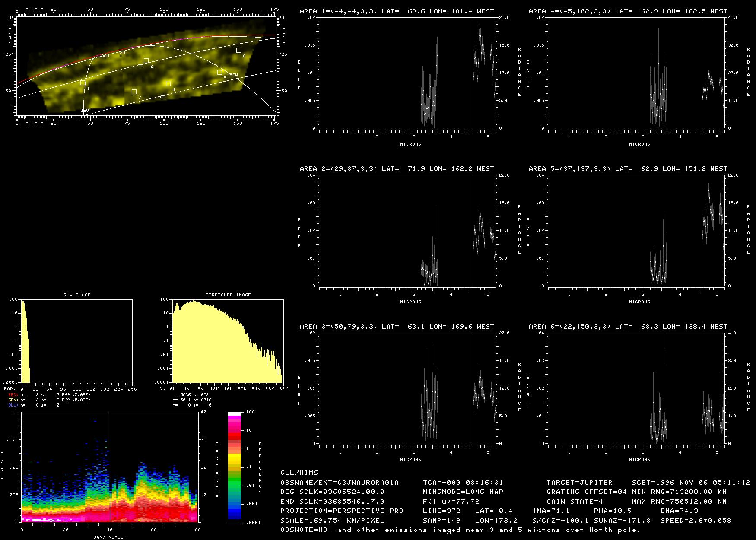The width and height of the screenshot is (756, 540).
Task: Click the "FREQUENCY" vertical color scale label
Action: 260,468
